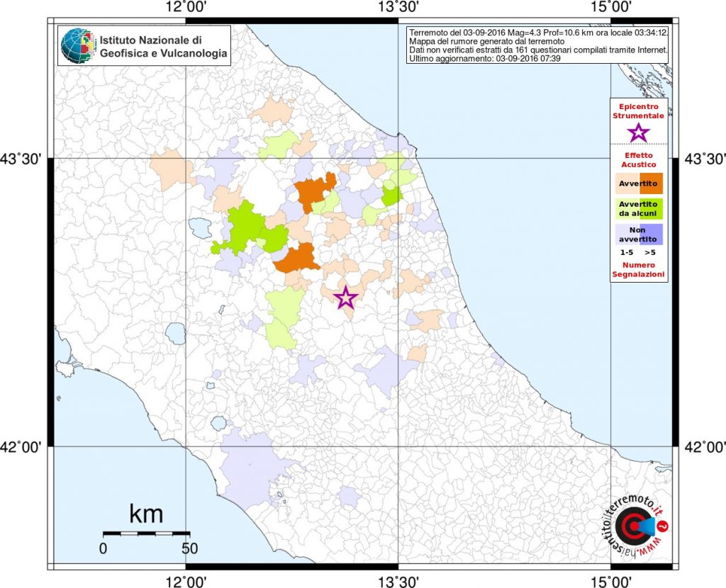Click the top 12°00' longitude label
The width and height of the screenshot is (726, 588).
point(186,7)
